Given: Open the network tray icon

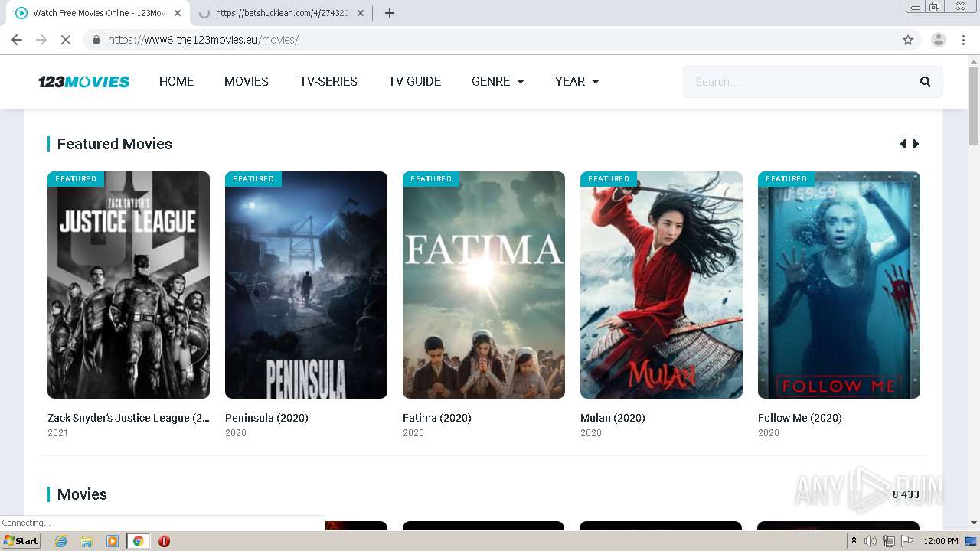Looking at the screenshot, I should point(889,541).
